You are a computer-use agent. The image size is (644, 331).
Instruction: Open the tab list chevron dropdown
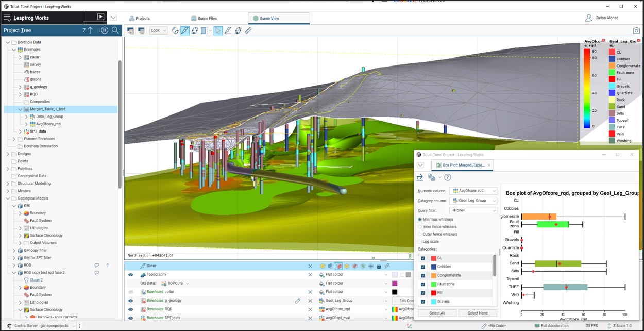(x=113, y=18)
